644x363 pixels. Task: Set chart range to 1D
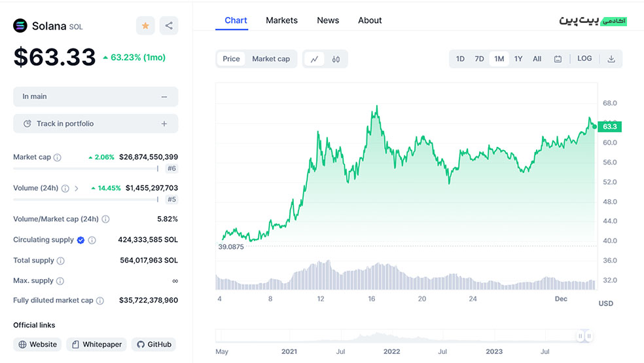pyautogui.click(x=460, y=59)
